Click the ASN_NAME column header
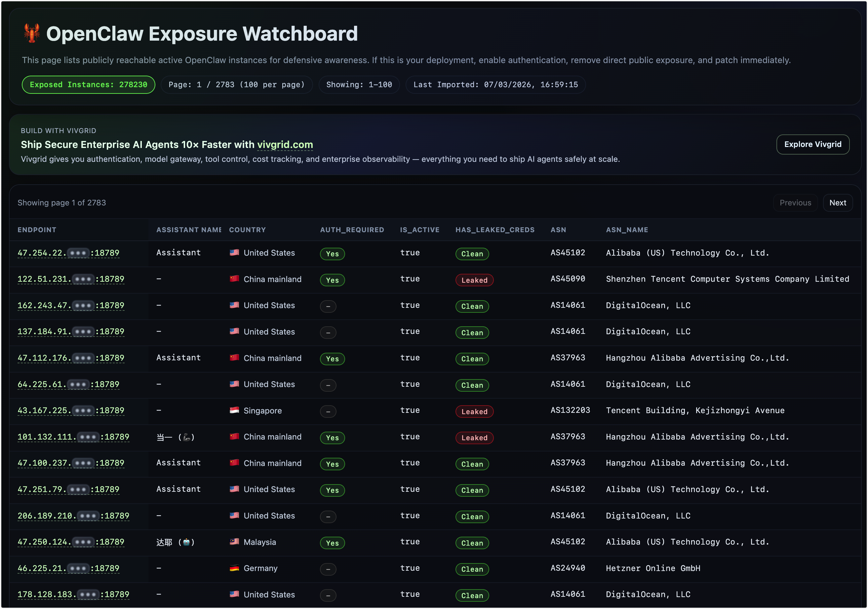This screenshot has height=609, width=868. pos(626,230)
